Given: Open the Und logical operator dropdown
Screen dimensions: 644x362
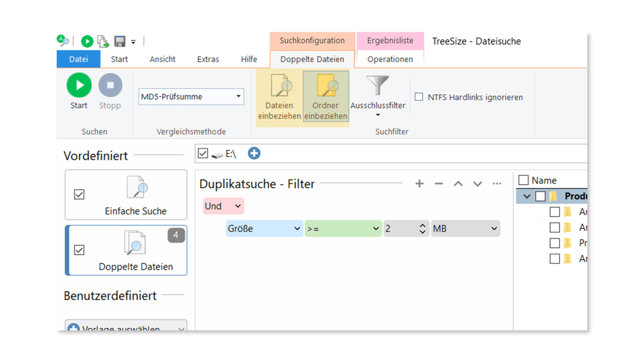Looking at the screenshot, I should [223, 206].
